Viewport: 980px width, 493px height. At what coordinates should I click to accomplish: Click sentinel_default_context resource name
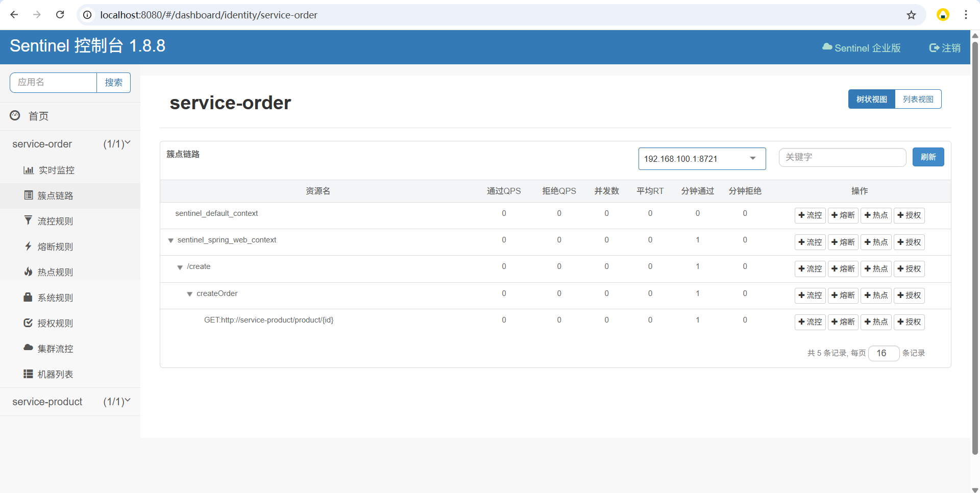[216, 213]
